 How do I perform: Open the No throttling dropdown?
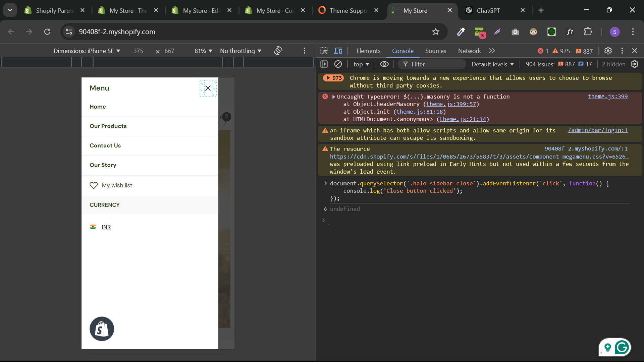click(x=240, y=51)
